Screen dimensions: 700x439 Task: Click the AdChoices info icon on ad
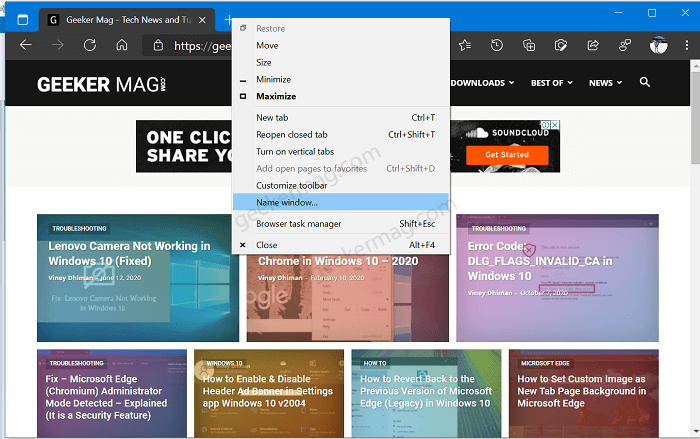point(546,125)
